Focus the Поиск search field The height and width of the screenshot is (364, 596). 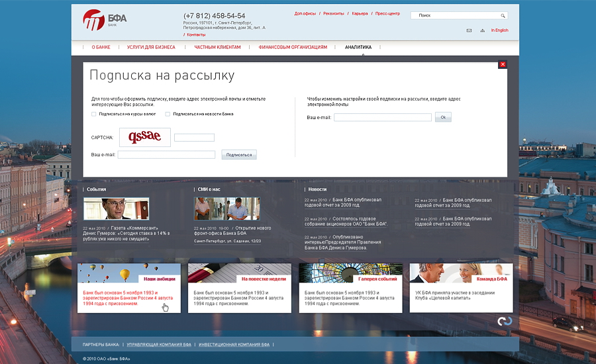point(459,16)
